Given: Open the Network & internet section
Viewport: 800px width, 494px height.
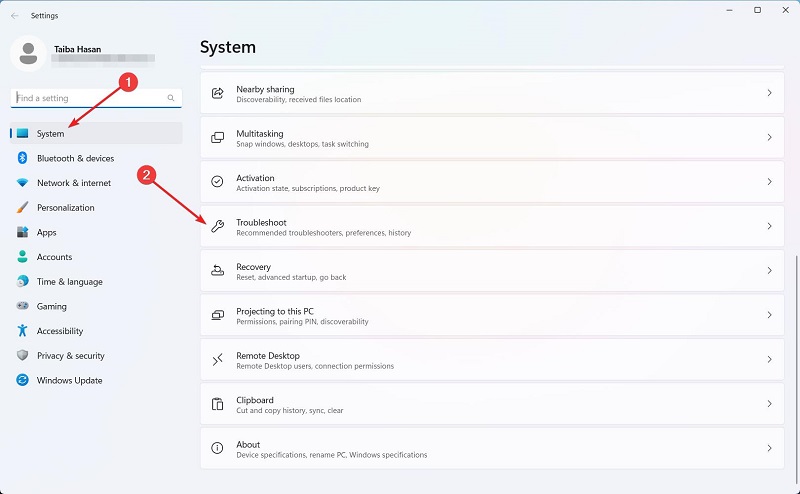Looking at the screenshot, I should tap(74, 183).
